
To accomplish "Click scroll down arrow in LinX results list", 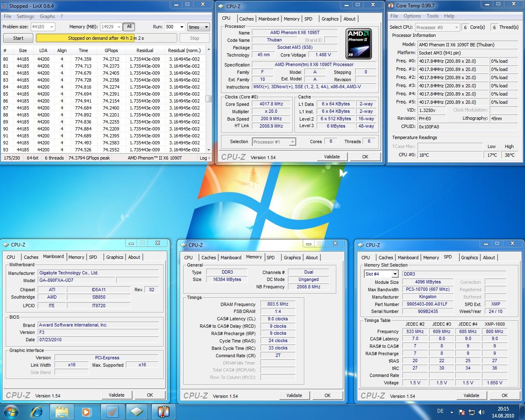I will pyautogui.click(x=208, y=150).
